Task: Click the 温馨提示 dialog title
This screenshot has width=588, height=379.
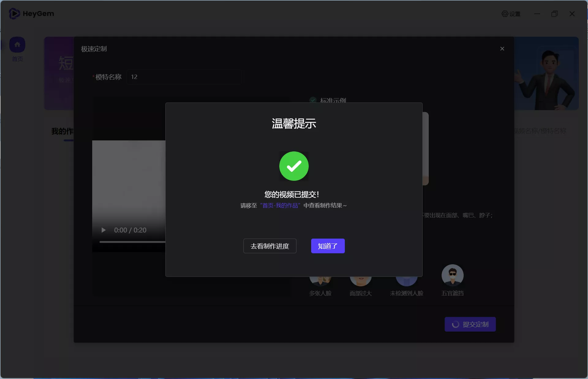Action: (x=294, y=124)
